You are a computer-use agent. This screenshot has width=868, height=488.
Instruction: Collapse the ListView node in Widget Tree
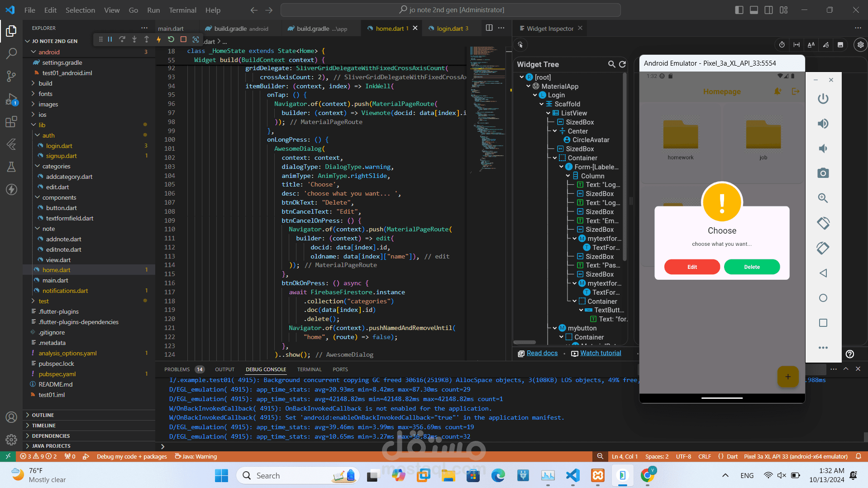click(x=548, y=113)
